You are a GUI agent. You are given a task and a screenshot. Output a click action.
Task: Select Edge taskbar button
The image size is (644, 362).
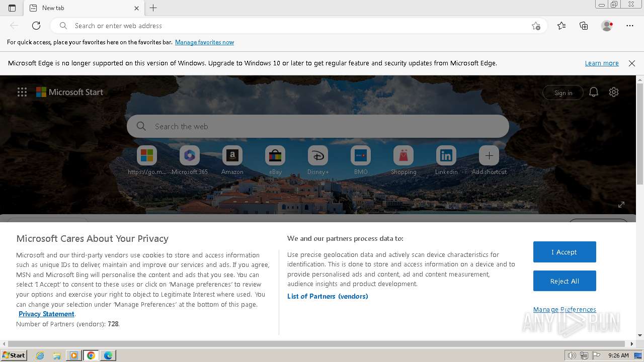click(108, 355)
